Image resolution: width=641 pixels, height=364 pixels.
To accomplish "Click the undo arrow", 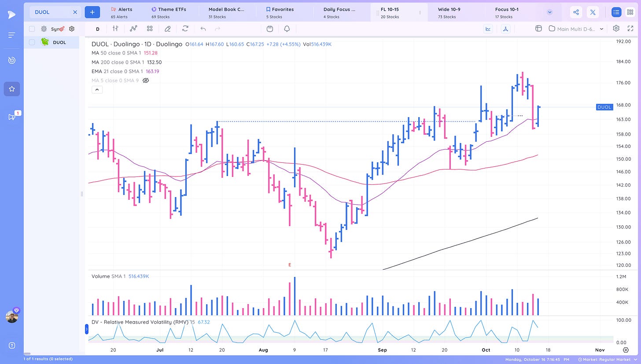I will click(x=203, y=29).
